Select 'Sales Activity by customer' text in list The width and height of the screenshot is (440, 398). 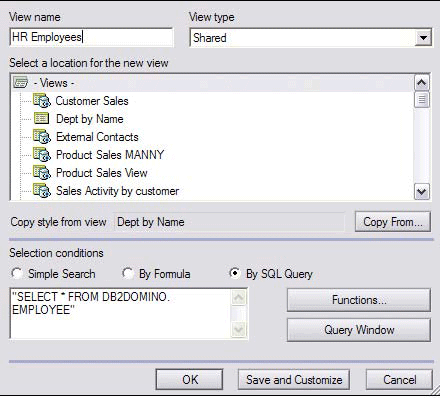[x=117, y=191]
